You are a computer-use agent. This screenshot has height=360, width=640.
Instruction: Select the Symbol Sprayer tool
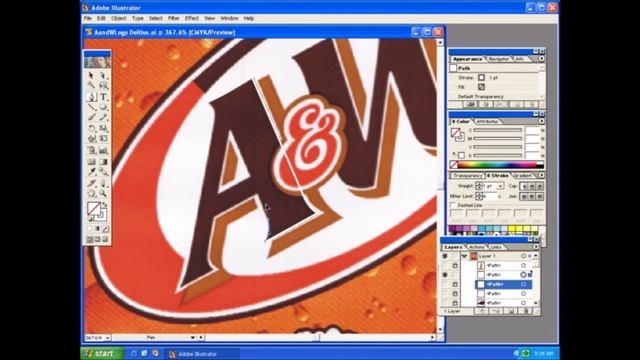[x=91, y=151]
